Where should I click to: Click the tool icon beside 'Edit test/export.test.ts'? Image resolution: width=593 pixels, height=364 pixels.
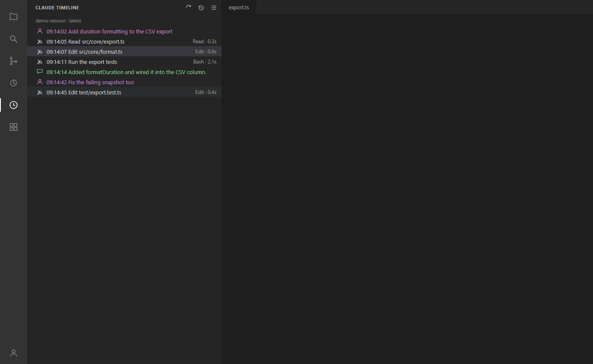[x=40, y=92]
